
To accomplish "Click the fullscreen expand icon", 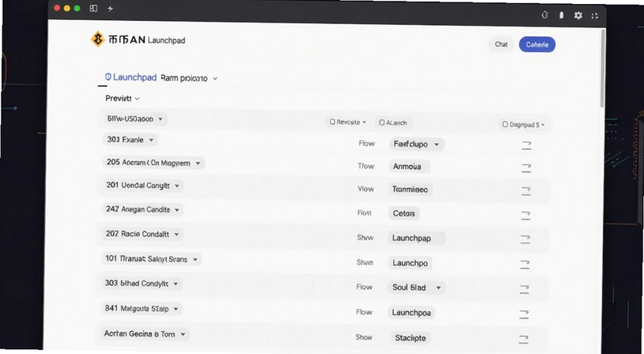I will (x=594, y=15).
